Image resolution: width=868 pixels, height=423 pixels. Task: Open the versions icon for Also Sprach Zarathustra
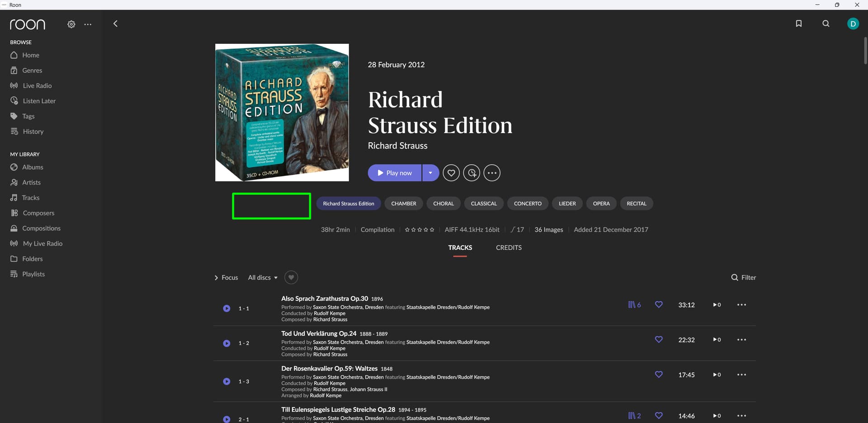tap(634, 305)
